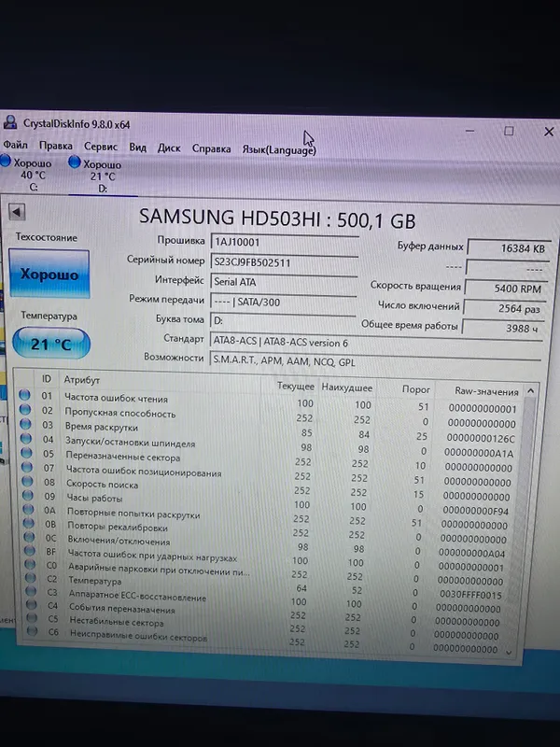Maximize the CrystalDiskInfo window

pyautogui.click(x=509, y=131)
